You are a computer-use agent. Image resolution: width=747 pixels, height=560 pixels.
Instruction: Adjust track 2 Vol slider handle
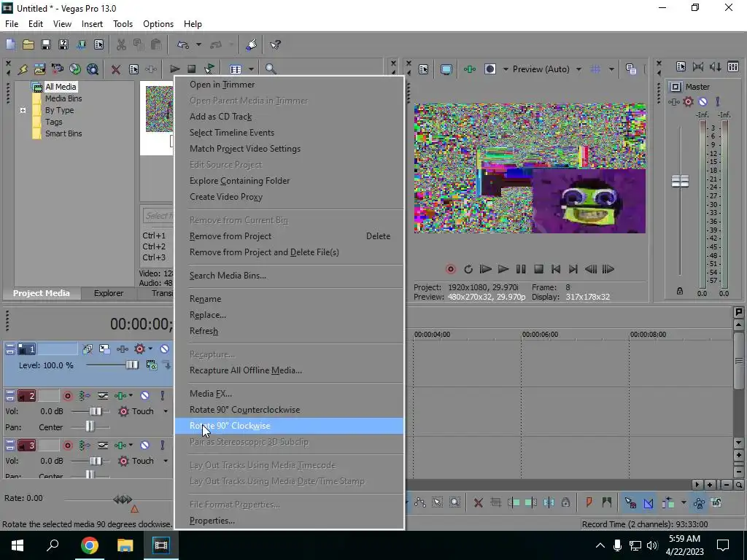tap(96, 411)
